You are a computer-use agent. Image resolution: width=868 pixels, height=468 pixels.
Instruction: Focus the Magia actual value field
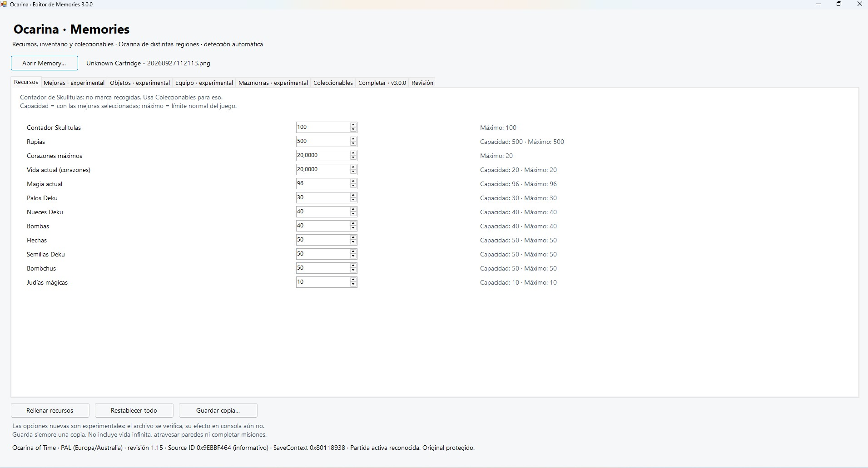[x=322, y=183]
